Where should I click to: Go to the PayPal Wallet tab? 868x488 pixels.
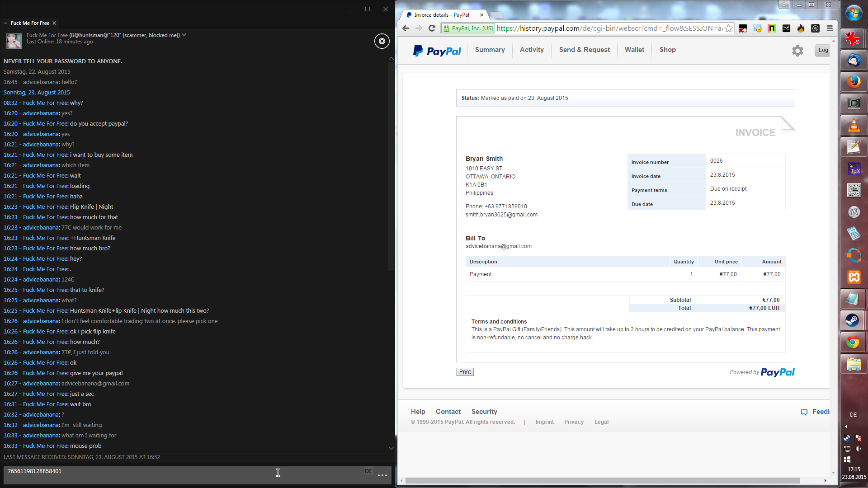[634, 50]
